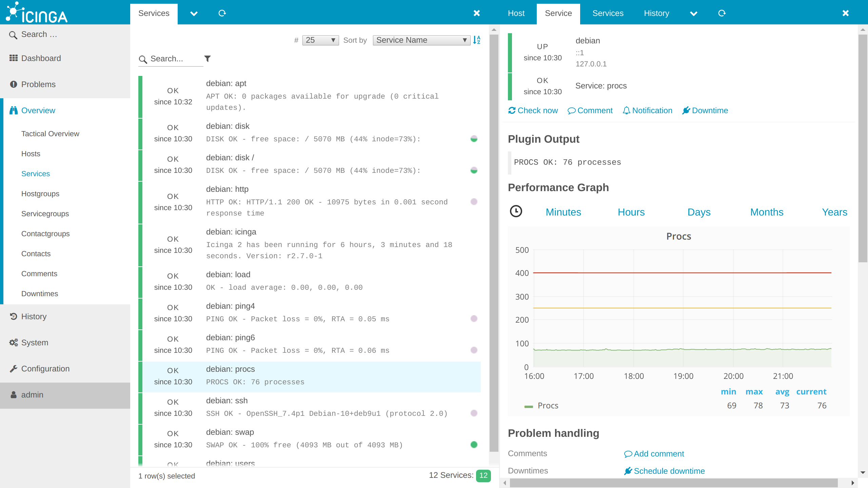Click the filter funnel icon

(x=208, y=59)
